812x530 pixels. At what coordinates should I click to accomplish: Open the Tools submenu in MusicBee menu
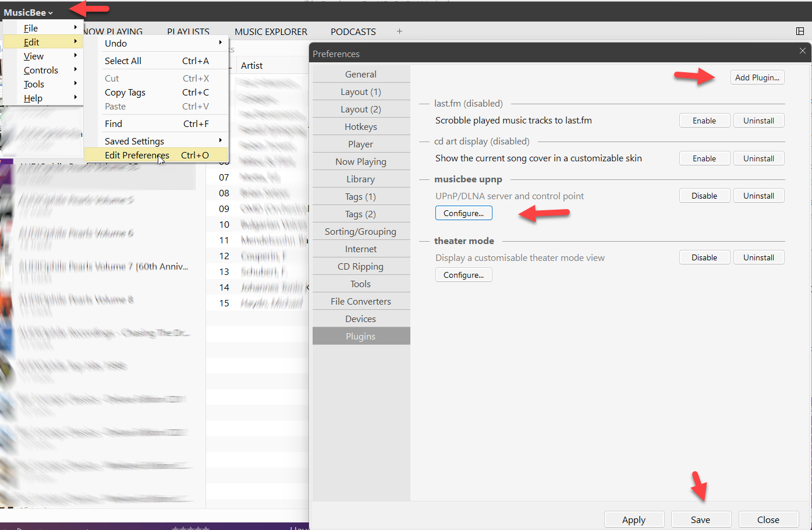[x=43, y=84]
